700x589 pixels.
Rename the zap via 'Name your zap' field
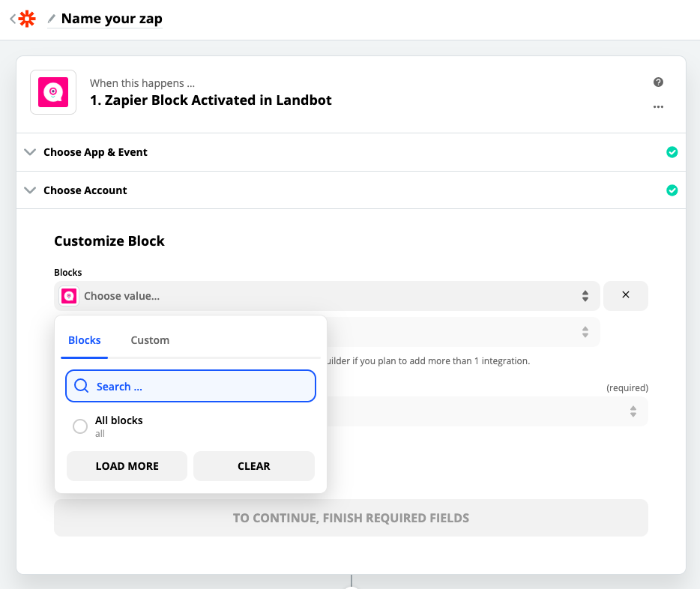point(112,19)
